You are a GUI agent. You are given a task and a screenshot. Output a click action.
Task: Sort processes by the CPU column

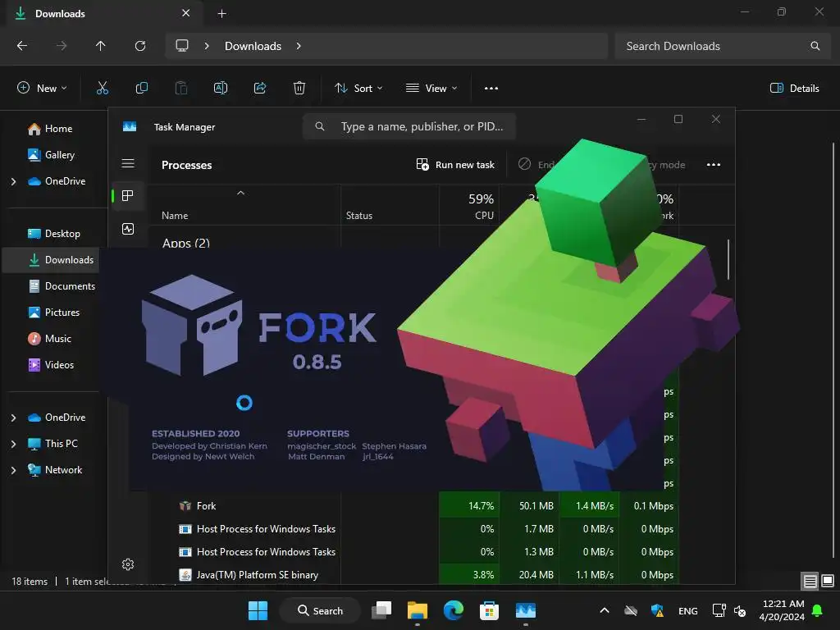470,206
